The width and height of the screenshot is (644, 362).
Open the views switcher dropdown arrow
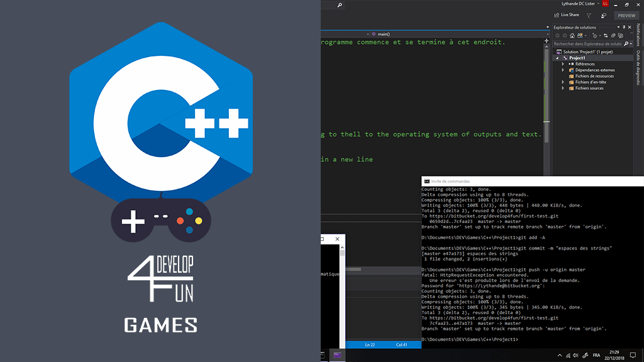click(586, 36)
